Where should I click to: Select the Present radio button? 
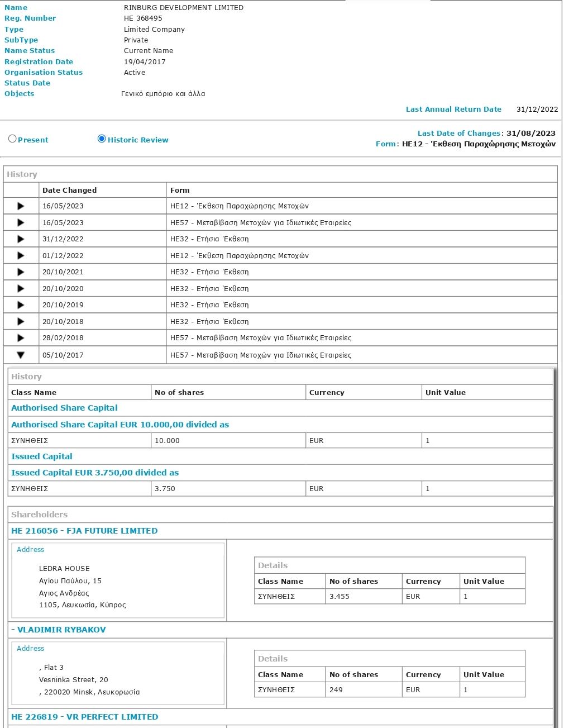[12, 139]
